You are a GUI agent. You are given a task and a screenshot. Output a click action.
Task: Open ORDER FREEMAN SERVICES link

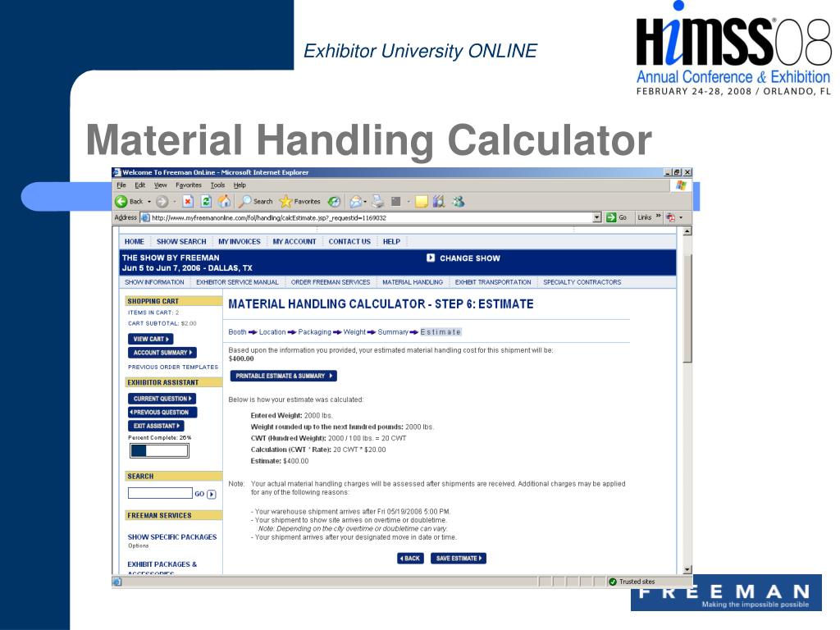331,282
